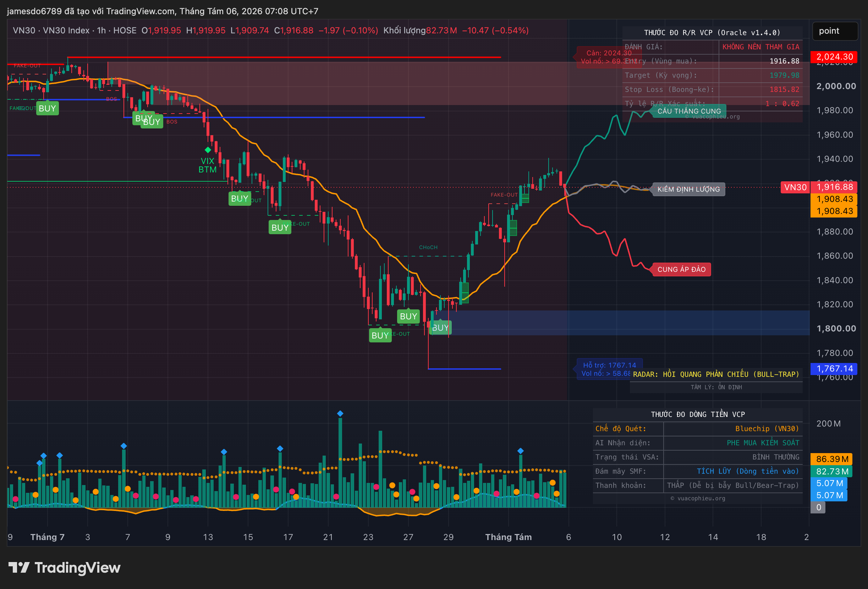Click the VIX BTM green diamond marker

pos(208,150)
